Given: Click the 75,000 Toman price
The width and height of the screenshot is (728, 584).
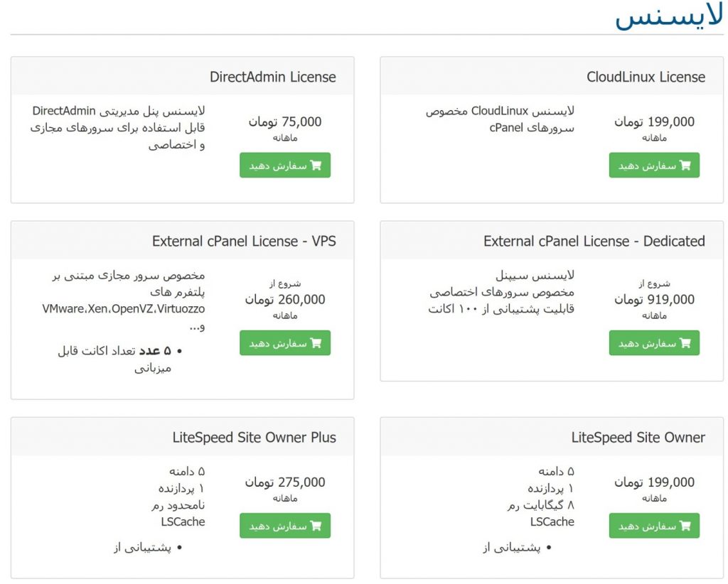Looking at the screenshot, I should [x=285, y=121].
